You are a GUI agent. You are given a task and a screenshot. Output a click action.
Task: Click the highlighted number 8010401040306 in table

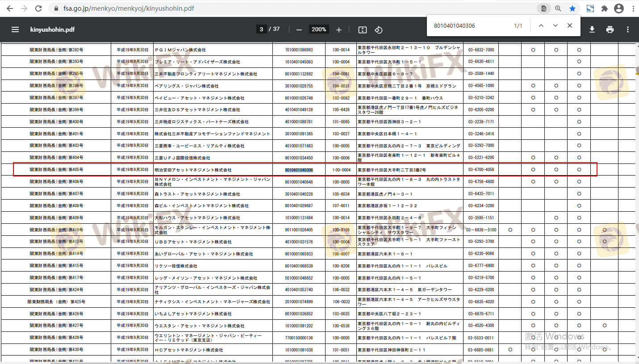[x=299, y=170]
